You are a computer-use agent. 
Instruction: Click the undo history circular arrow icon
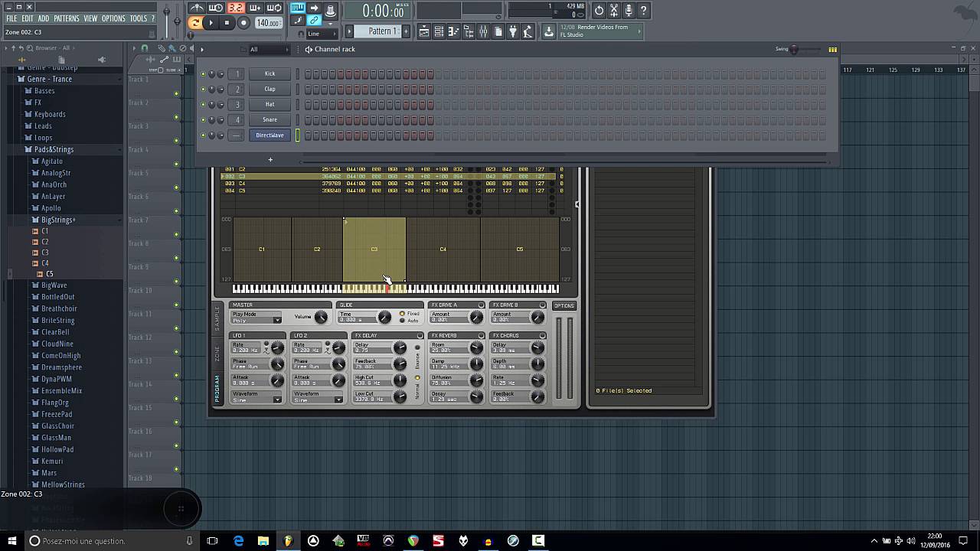pos(599,11)
